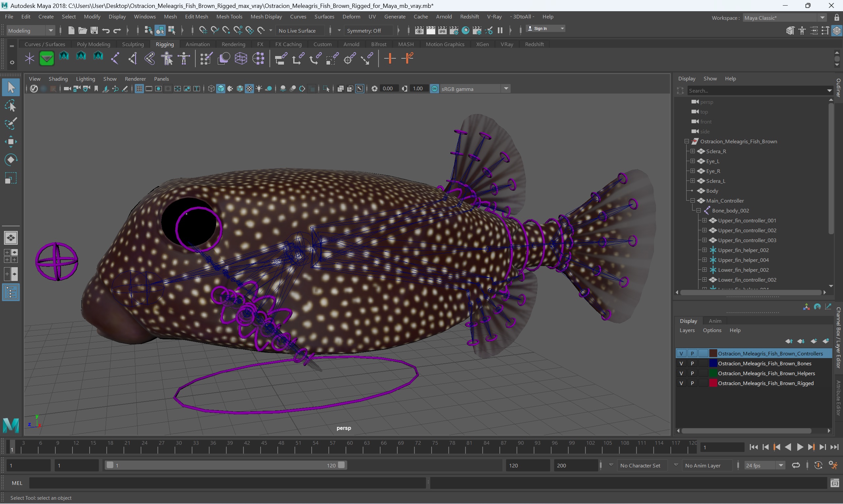Open the Script Editor icon

(x=835, y=483)
